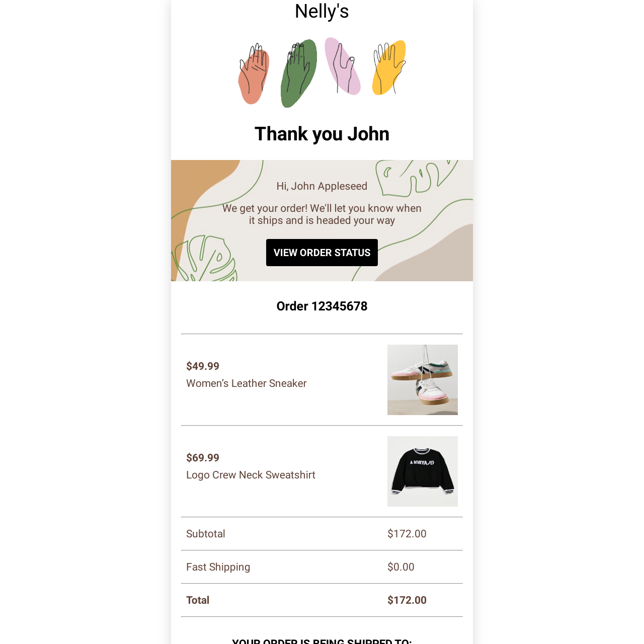Click the yellow hand illustration
The image size is (644, 644).
(389, 67)
